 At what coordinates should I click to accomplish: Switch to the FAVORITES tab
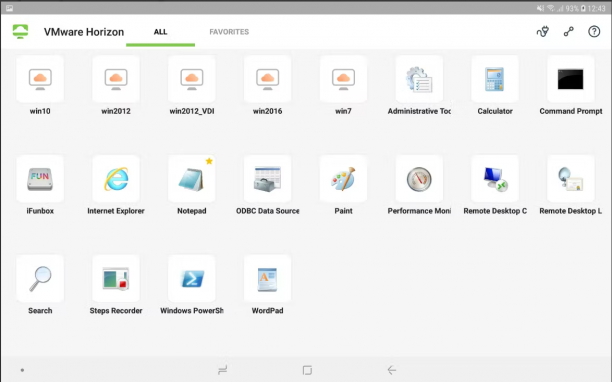(229, 32)
